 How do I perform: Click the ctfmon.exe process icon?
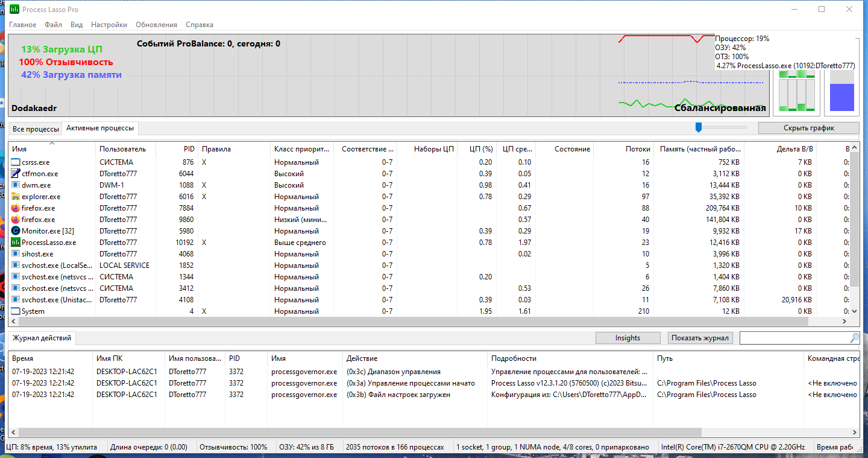16,174
